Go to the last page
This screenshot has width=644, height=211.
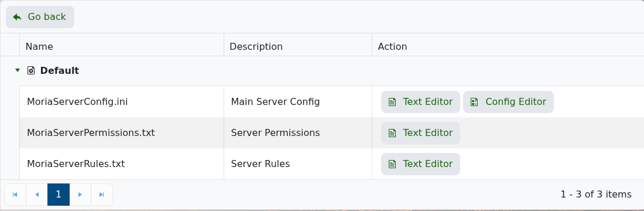coord(102,195)
